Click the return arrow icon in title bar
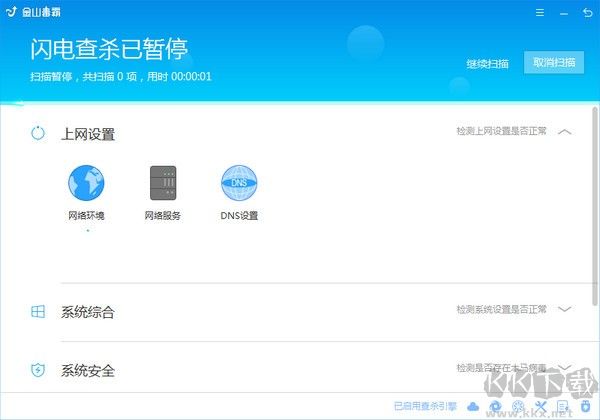This screenshot has height=420, width=600. [587, 13]
